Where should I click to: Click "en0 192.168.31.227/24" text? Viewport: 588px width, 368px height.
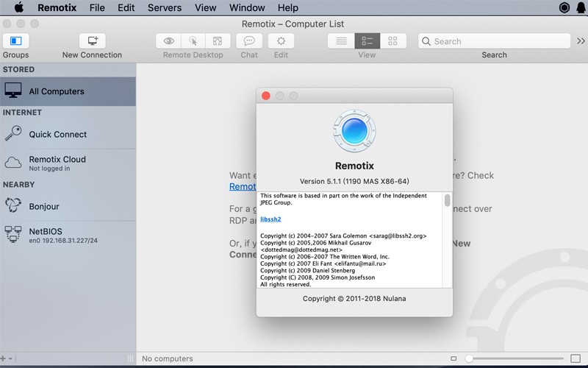(63, 241)
